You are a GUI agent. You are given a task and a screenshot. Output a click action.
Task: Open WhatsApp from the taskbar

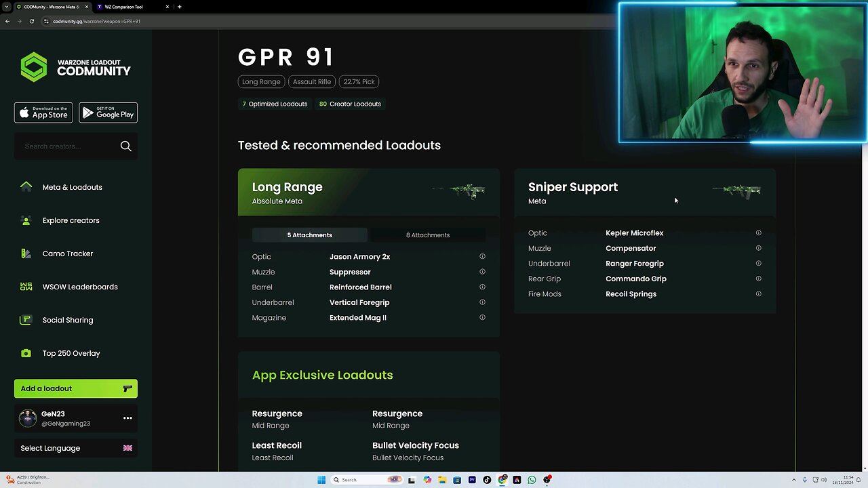[532, 480]
